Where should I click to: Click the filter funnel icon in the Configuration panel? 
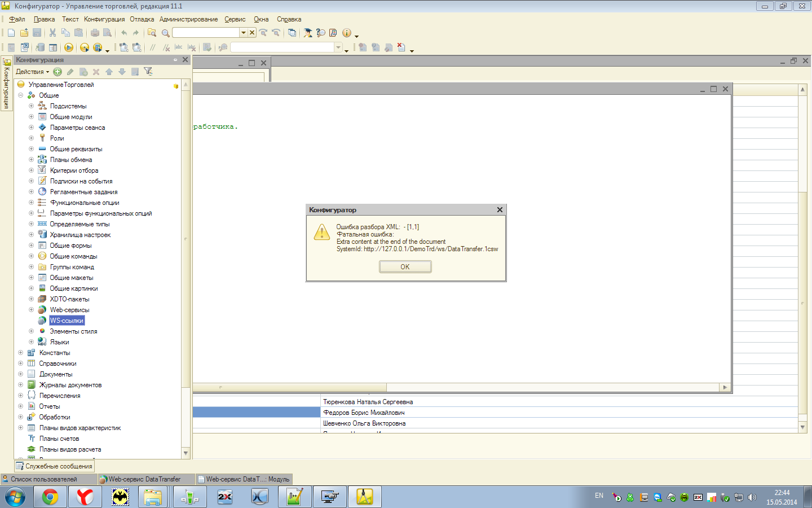coord(148,72)
